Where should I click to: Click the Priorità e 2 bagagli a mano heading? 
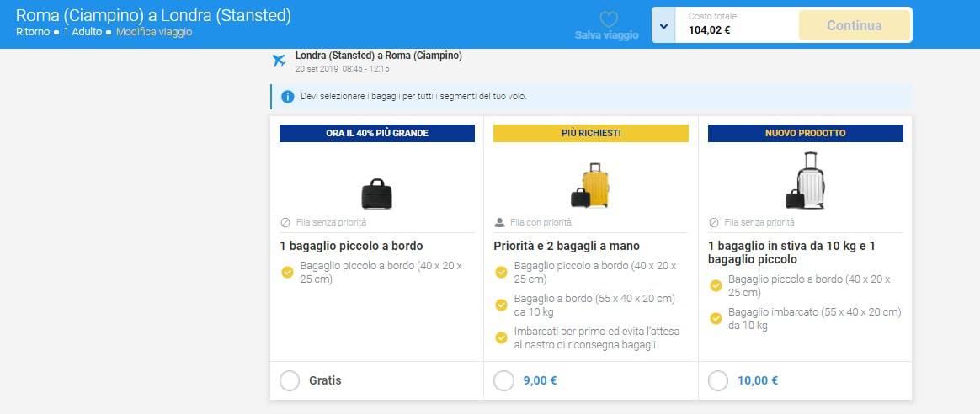(x=567, y=246)
